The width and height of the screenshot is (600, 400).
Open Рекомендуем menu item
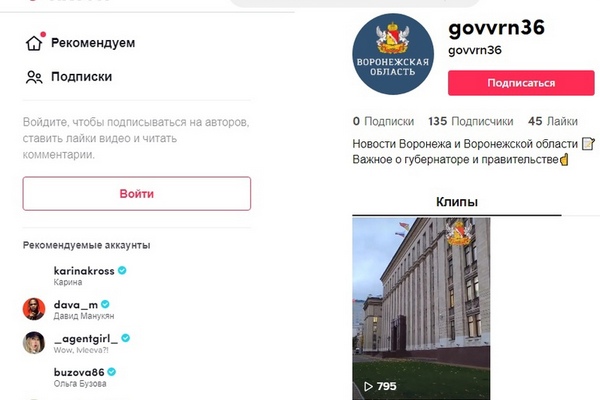click(x=93, y=43)
